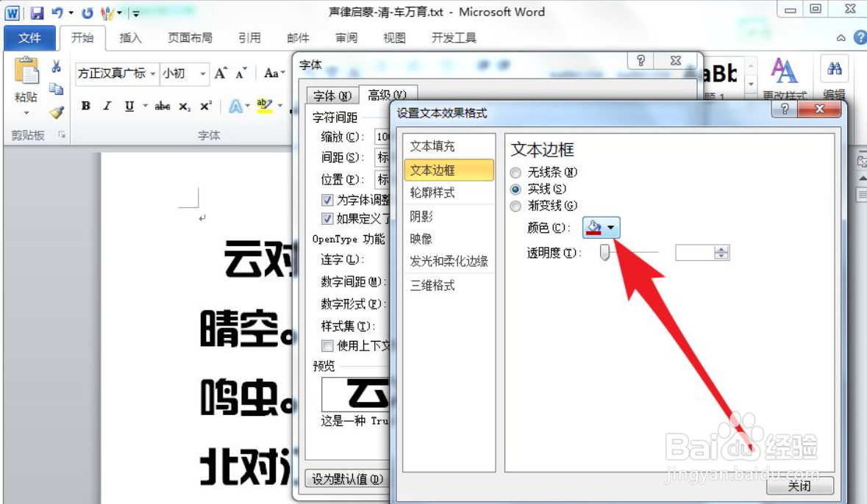Click the 设为默认值 button
Viewport: 867px width, 504px height.
click(348, 478)
